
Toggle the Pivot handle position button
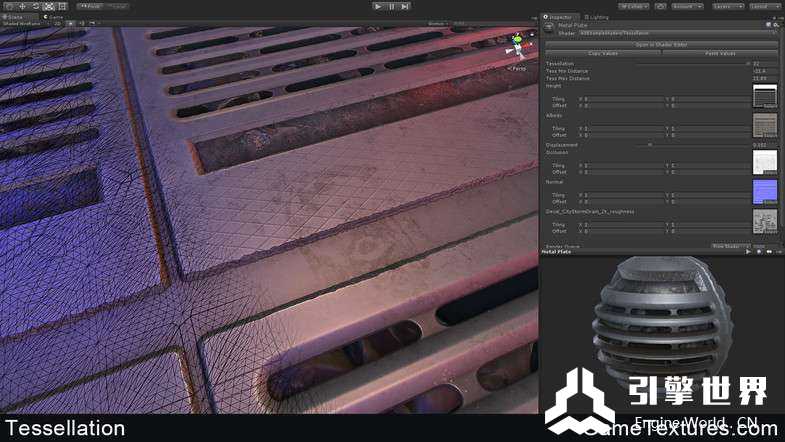pos(90,7)
